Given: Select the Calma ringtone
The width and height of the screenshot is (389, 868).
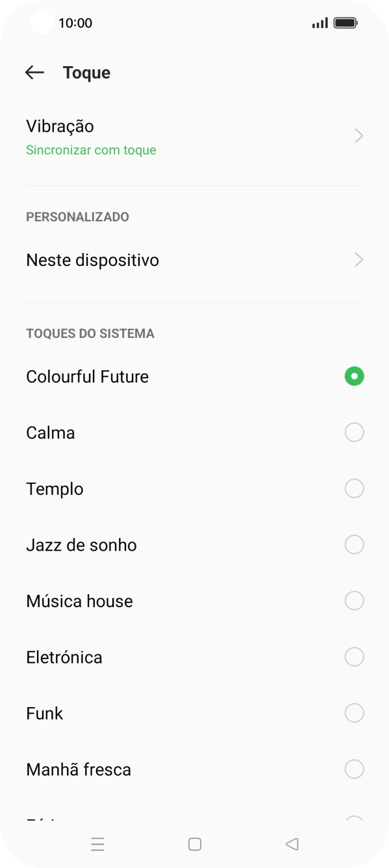Looking at the screenshot, I should click(x=194, y=432).
